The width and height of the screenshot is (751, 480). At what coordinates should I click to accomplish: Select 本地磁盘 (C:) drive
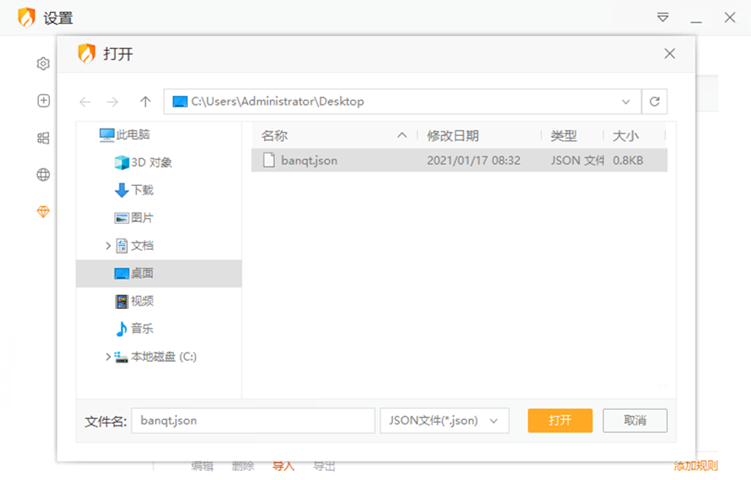[x=156, y=356]
